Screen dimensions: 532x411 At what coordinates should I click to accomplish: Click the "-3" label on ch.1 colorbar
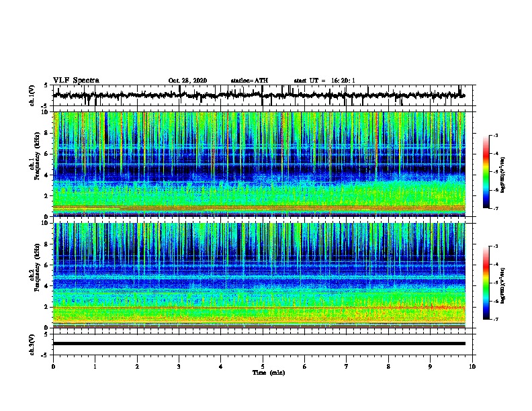pyautogui.click(x=495, y=135)
